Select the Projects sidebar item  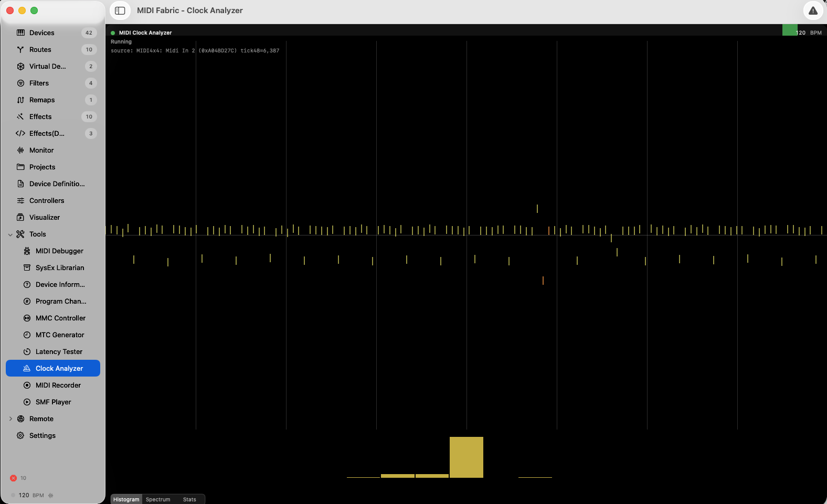53,167
